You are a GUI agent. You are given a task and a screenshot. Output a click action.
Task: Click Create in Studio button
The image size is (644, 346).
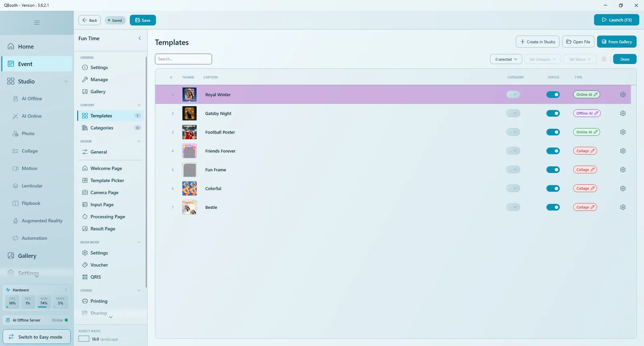(538, 42)
